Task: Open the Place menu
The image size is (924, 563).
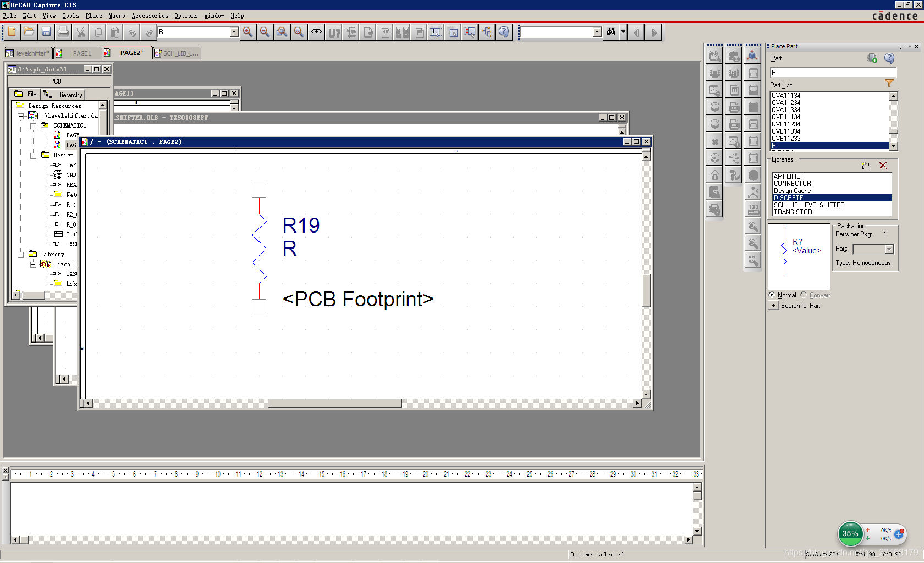Action: tap(94, 16)
